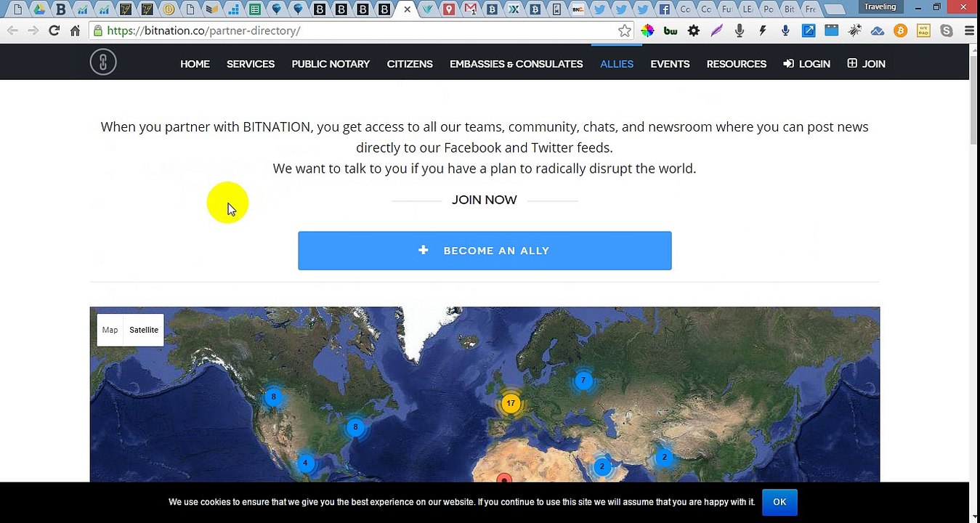Open the blue arrow-box extension
The height and width of the screenshot is (523, 980).
(x=809, y=31)
